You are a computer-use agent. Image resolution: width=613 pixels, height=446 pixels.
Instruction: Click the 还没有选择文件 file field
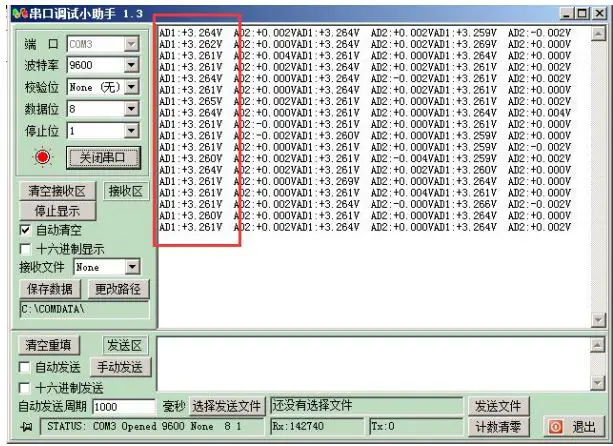[366, 406]
